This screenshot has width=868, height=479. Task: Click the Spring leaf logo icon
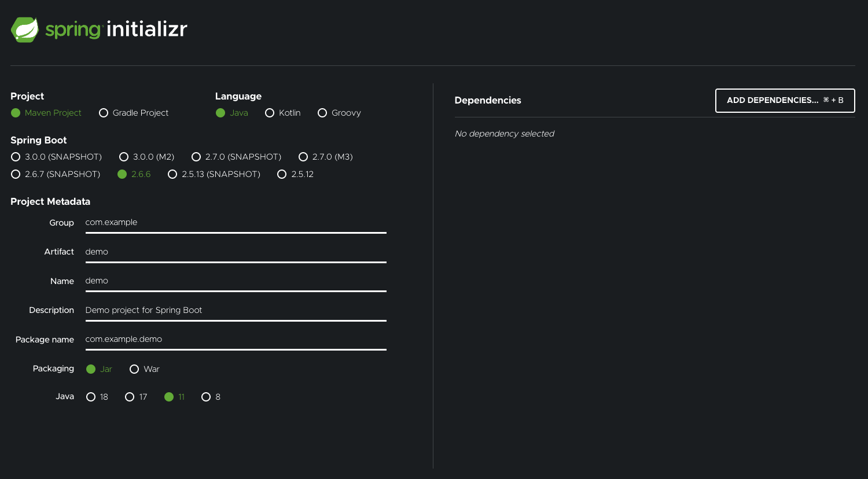pyautogui.click(x=25, y=30)
